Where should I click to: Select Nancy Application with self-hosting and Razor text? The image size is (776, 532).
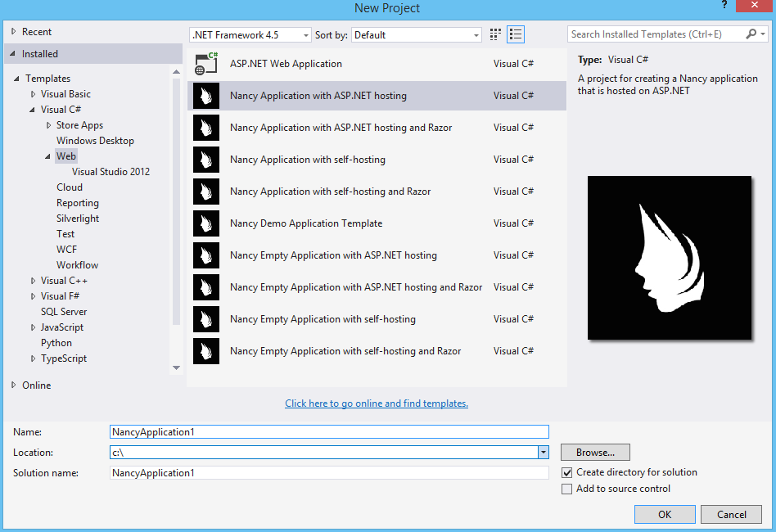click(330, 192)
